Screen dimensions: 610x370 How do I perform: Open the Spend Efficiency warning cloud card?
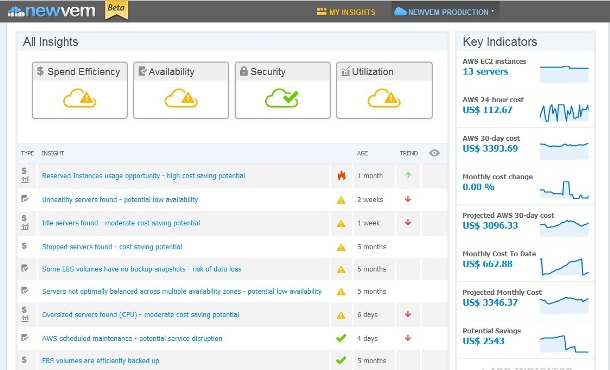pyautogui.click(x=80, y=90)
